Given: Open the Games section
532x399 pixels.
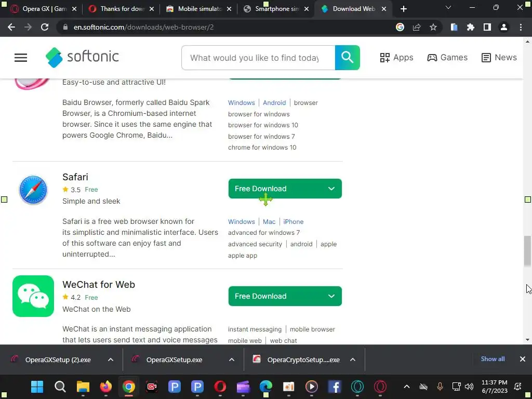Looking at the screenshot, I should [x=447, y=58].
